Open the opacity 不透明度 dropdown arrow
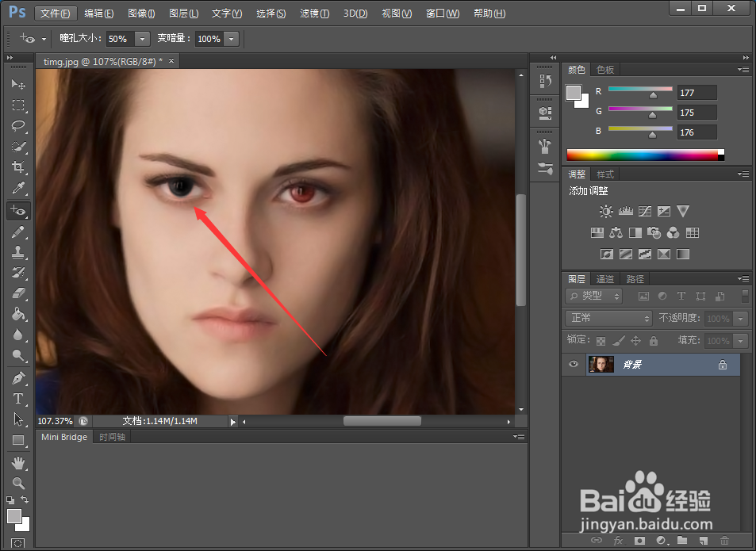Image resolution: width=756 pixels, height=551 pixels. tap(741, 319)
